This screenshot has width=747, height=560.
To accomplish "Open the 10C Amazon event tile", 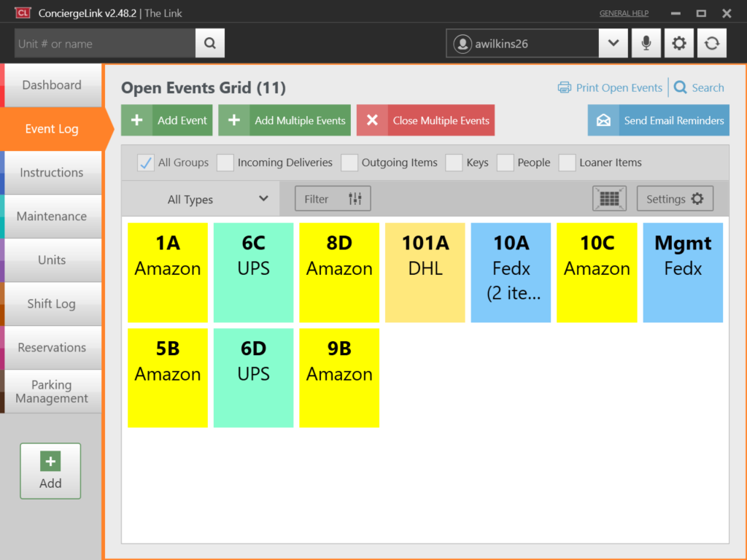I will [597, 273].
